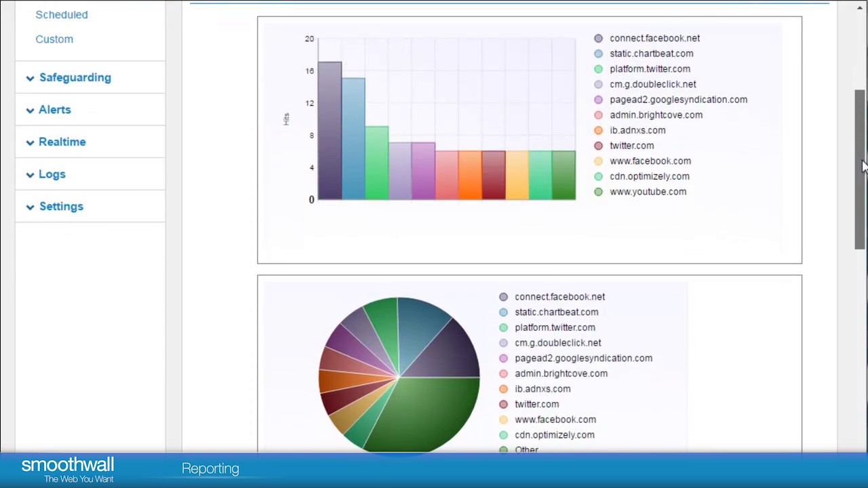868x488 pixels.
Task: Expand the Safeguarding chevron
Action: tap(30, 78)
